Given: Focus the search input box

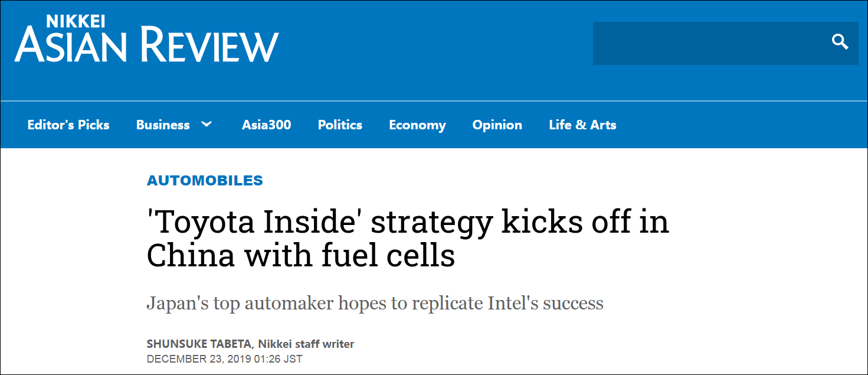Looking at the screenshot, I should point(708,43).
